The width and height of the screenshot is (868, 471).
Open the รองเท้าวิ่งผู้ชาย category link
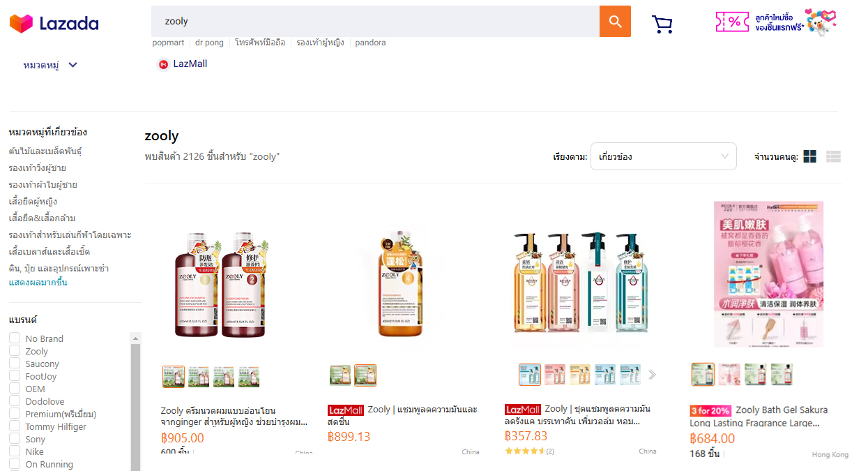(38, 168)
